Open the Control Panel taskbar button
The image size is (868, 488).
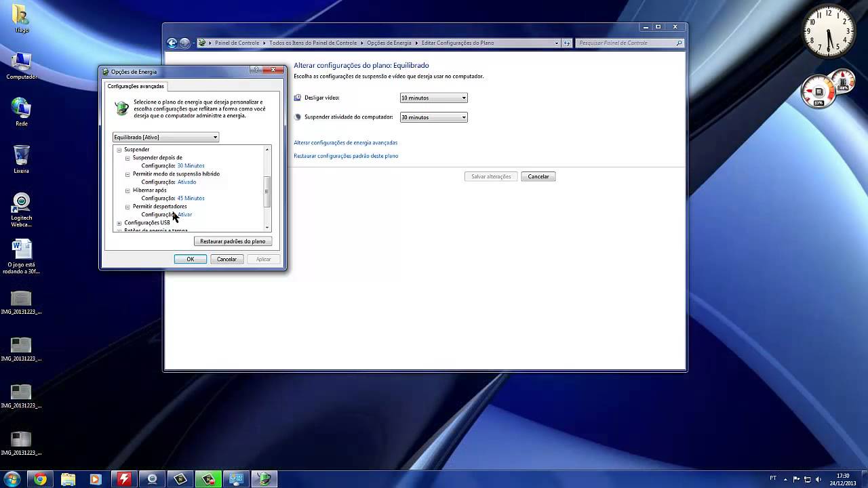236,479
